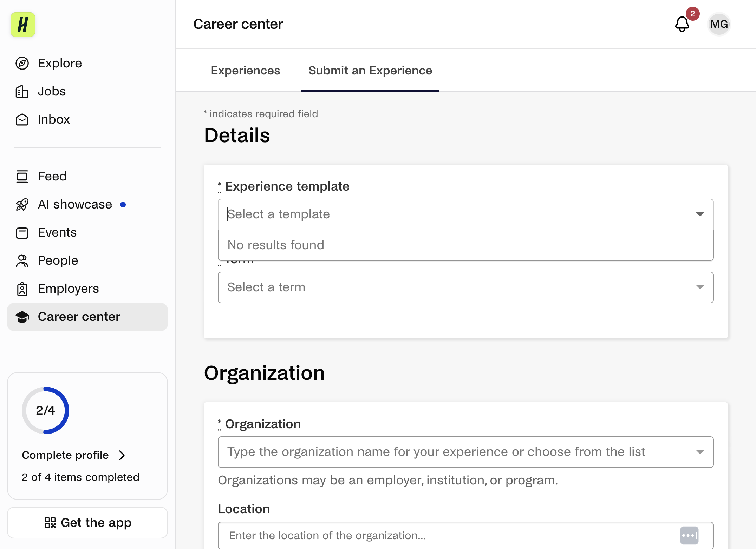
Task: Open Employers page link
Action: point(87,289)
